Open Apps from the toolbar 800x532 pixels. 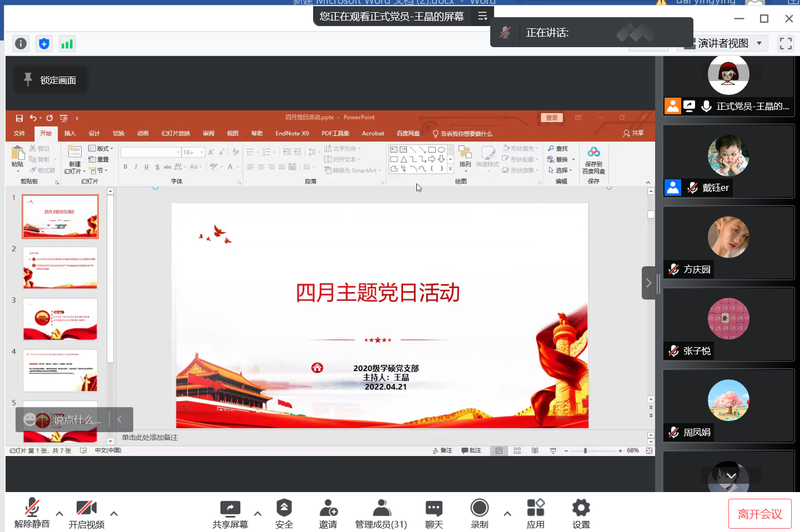click(535, 514)
